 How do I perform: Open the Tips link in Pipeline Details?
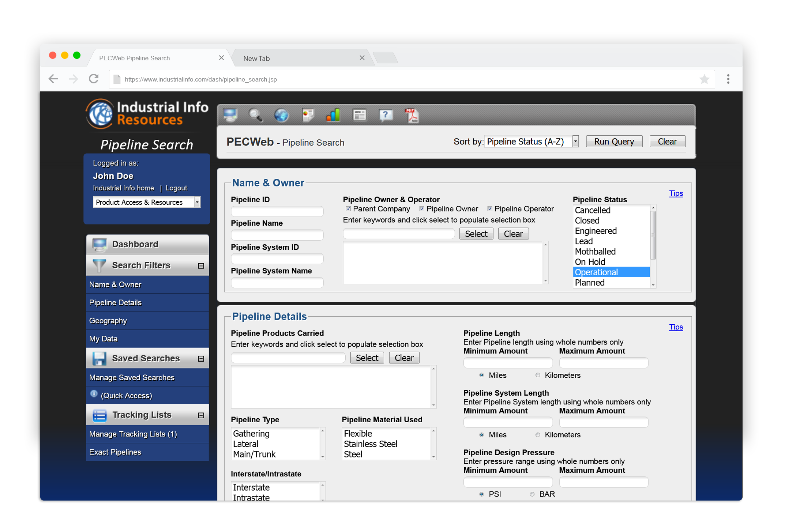(676, 327)
